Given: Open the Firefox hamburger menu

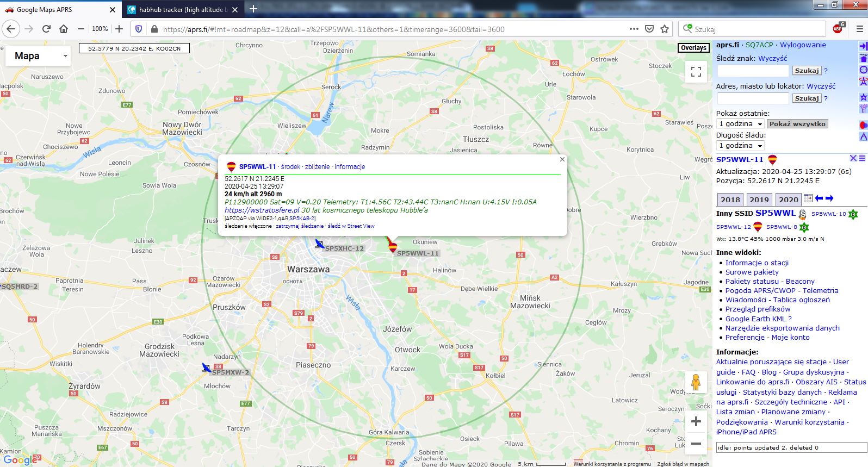Looking at the screenshot, I should 859,29.
